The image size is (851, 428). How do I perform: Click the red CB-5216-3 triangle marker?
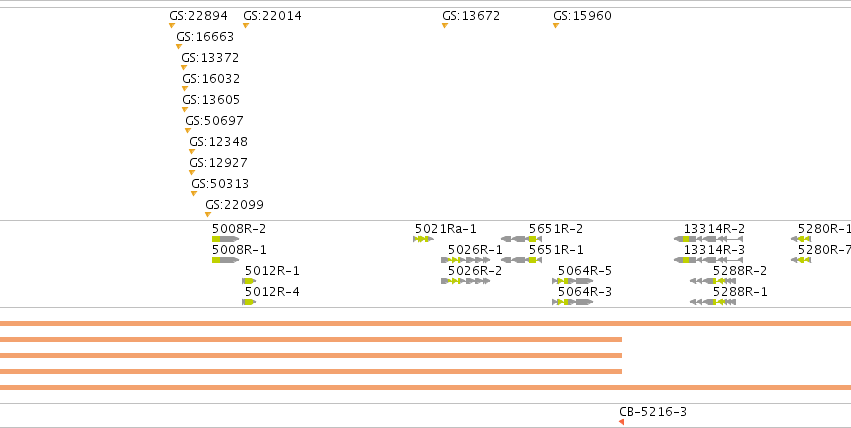pyautogui.click(x=621, y=422)
